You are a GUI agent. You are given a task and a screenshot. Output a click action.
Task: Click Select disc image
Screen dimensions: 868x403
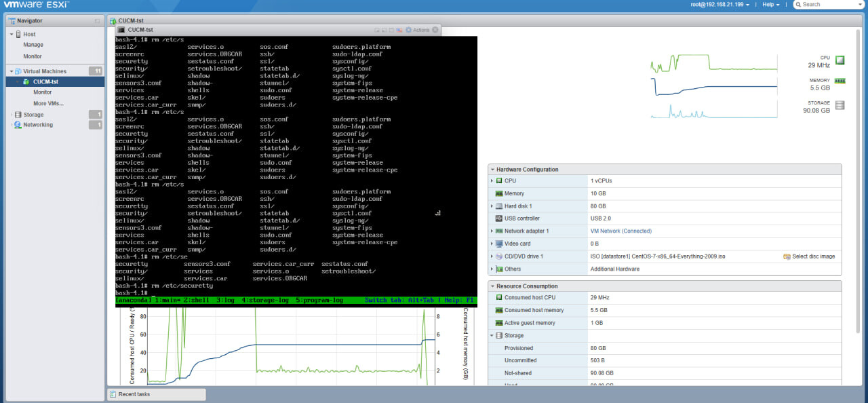[x=809, y=256]
